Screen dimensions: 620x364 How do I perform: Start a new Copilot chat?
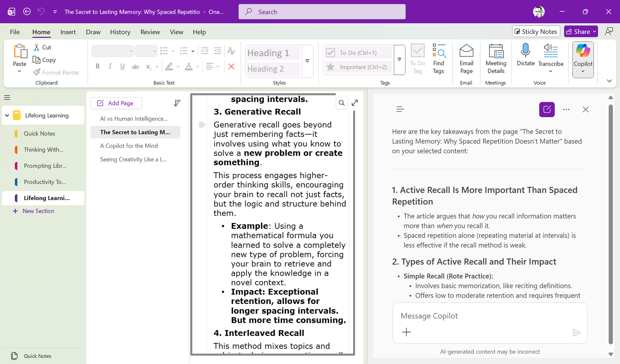tap(547, 109)
